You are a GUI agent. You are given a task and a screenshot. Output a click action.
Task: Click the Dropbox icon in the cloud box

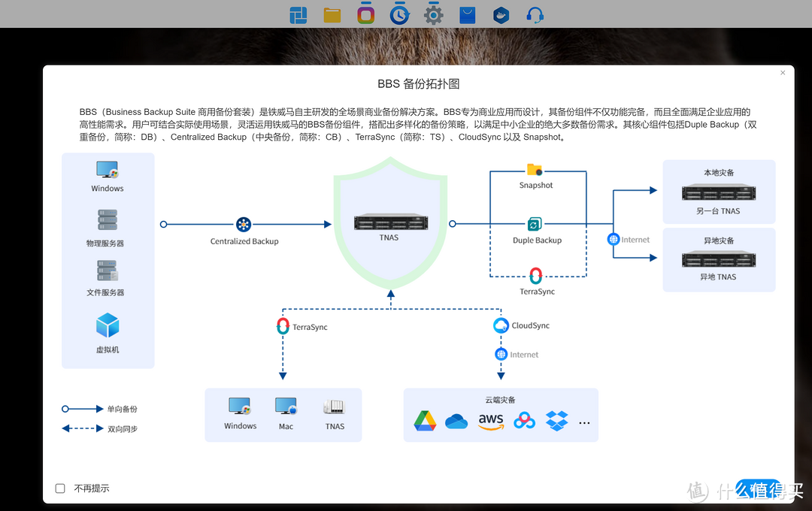tap(556, 422)
